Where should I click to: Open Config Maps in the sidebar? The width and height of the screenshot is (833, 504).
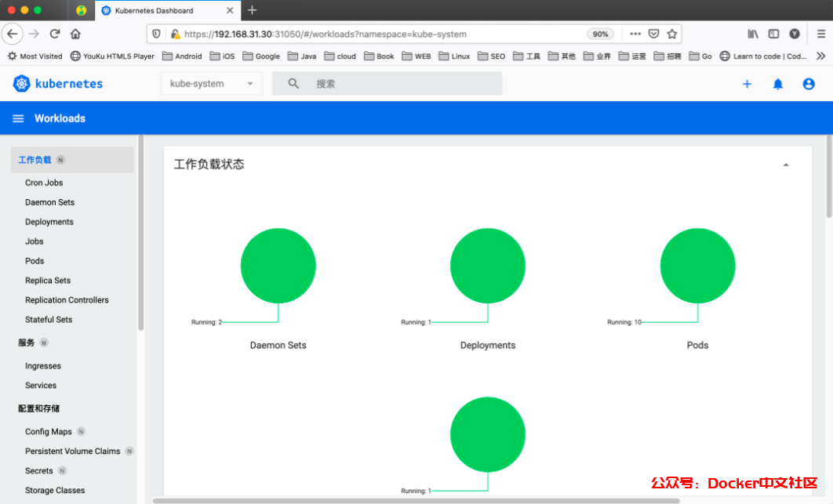pos(48,432)
